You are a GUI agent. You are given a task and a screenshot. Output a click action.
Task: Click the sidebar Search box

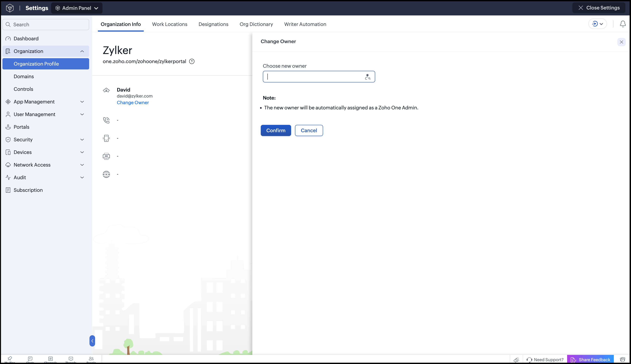click(x=46, y=25)
